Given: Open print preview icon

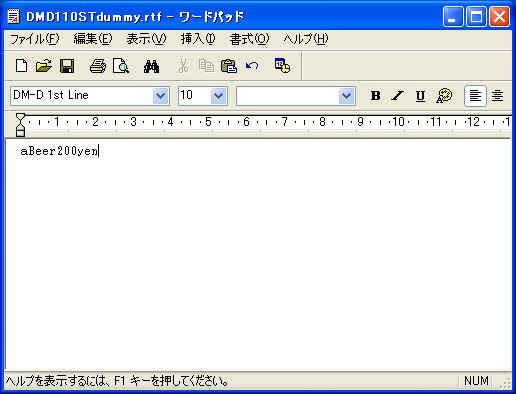Looking at the screenshot, I should (x=120, y=66).
